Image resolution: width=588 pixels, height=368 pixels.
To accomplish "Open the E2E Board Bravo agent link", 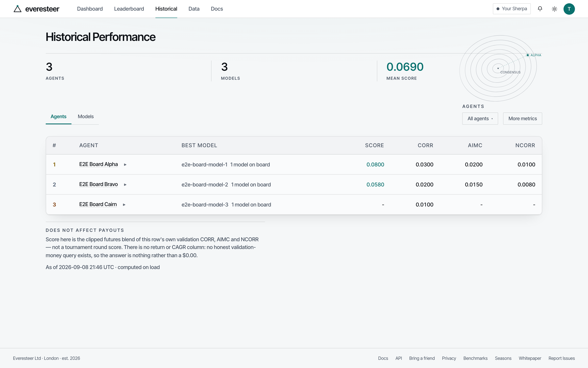I will (98, 184).
